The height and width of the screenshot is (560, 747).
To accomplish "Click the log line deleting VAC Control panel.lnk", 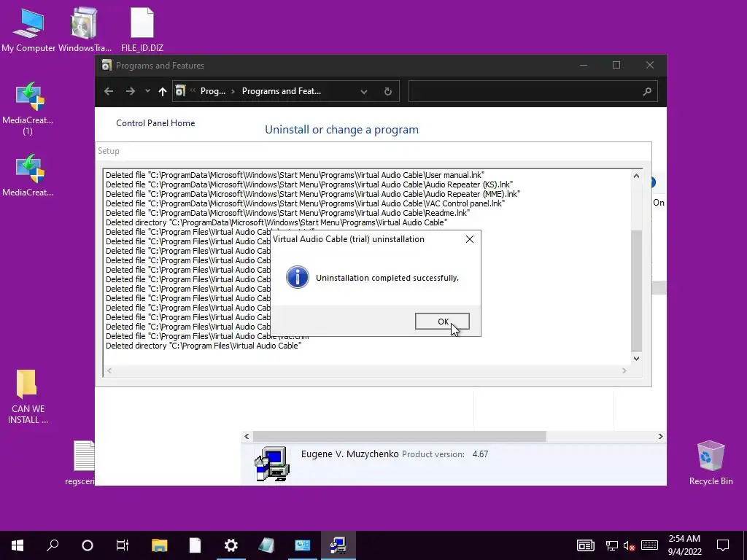I will pos(305,203).
